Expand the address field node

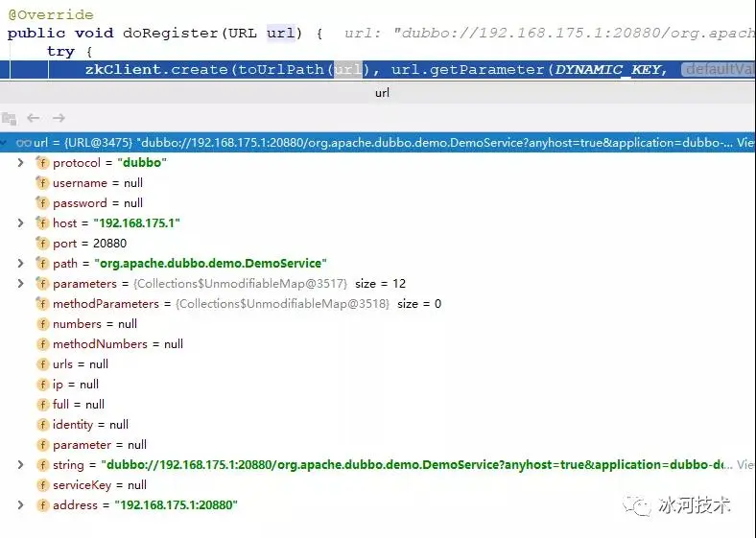20,505
